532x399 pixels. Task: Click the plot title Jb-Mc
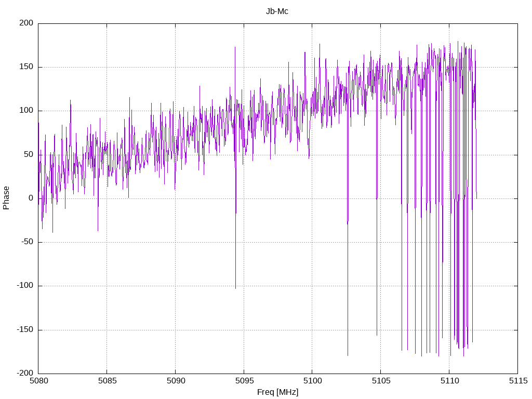pos(277,11)
